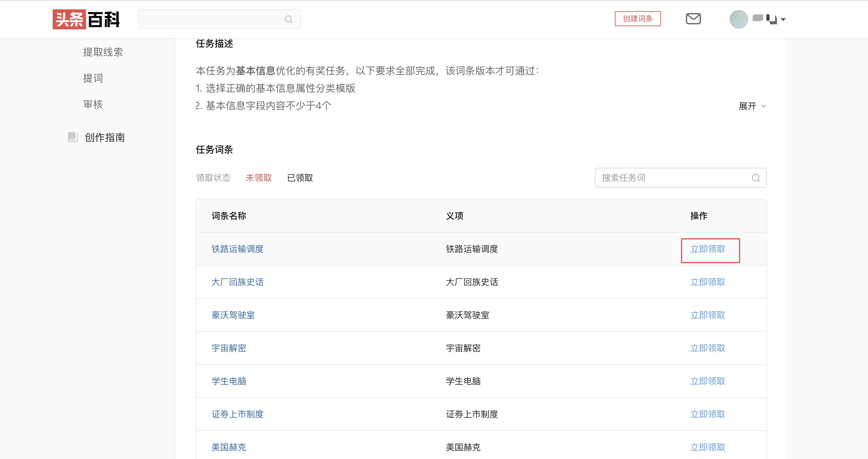Open 提取线索 in the sidebar

103,52
